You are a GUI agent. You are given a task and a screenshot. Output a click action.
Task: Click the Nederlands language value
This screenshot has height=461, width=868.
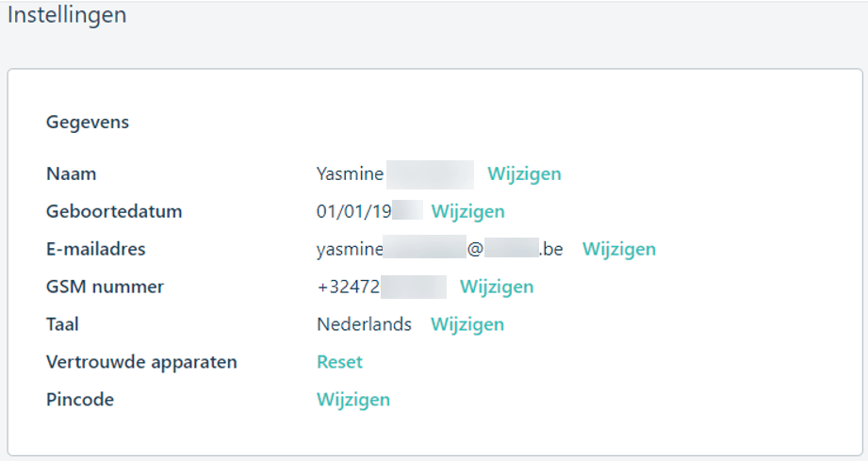[364, 324]
